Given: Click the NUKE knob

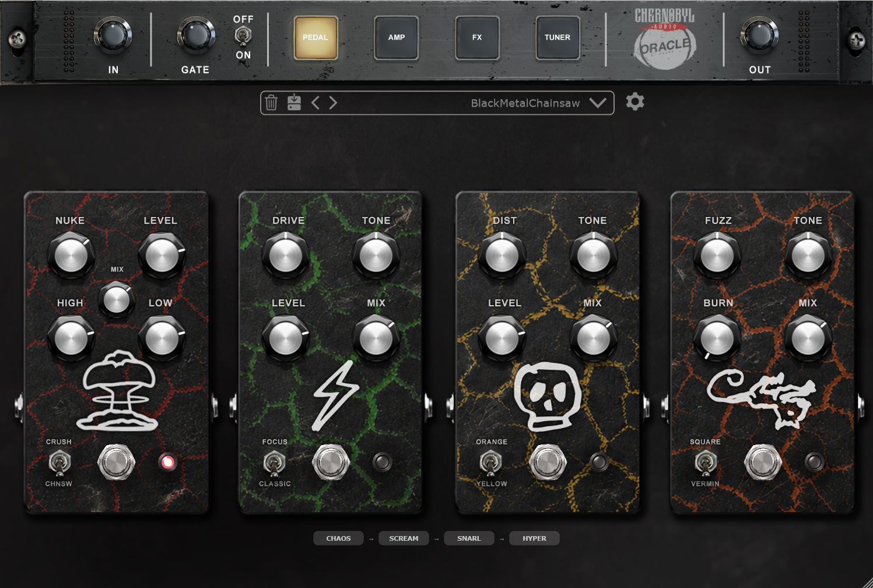Looking at the screenshot, I should pyautogui.click(x=71, y=256).
